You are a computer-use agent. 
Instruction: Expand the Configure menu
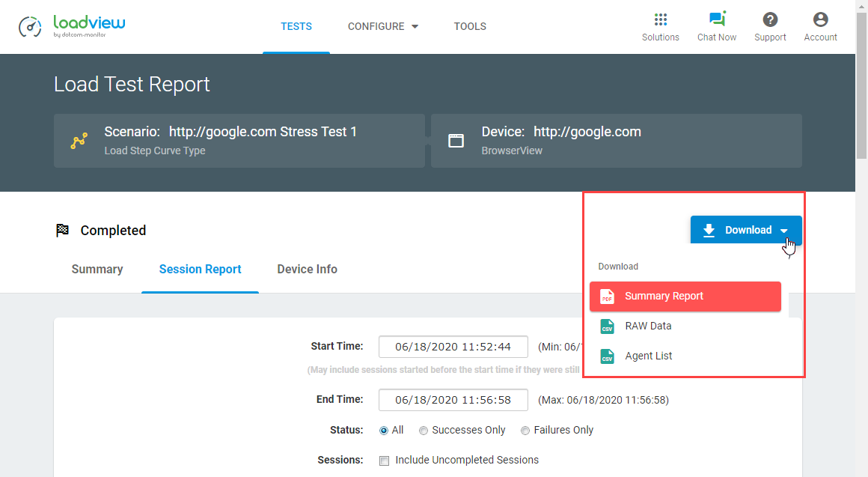point(383,27)
